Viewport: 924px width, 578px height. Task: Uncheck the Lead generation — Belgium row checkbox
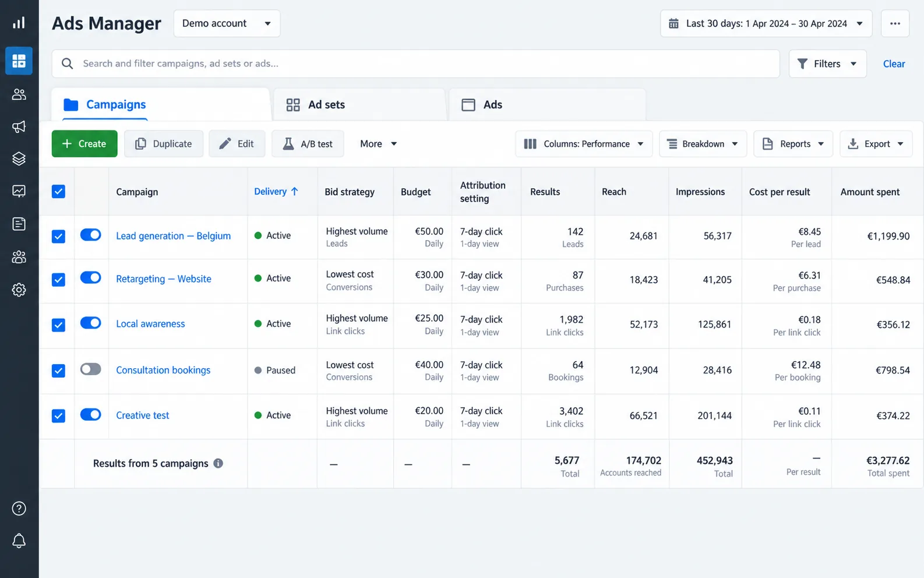point(58,236)
